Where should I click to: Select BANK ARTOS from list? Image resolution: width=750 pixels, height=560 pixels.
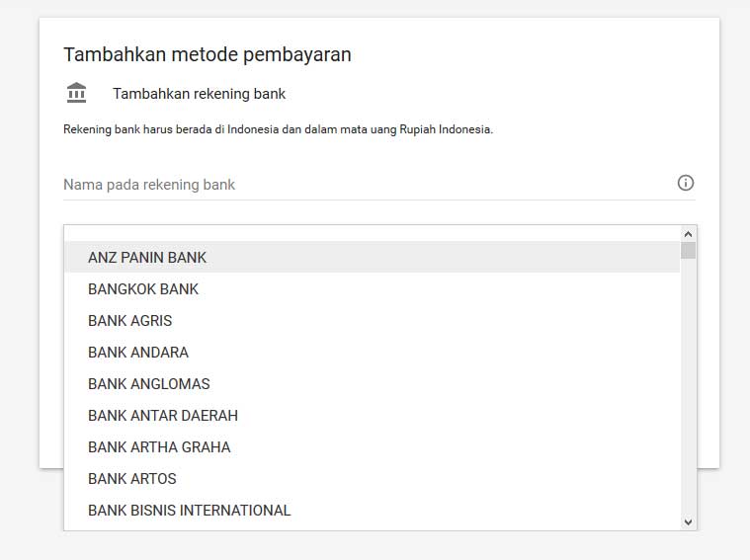coord(373,478)
